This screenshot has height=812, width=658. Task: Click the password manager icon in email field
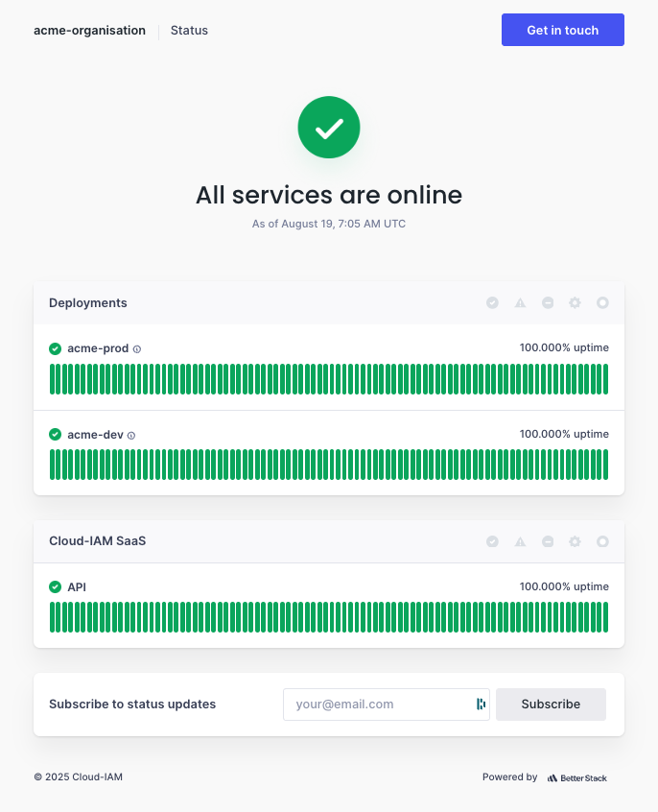point(481,705)
